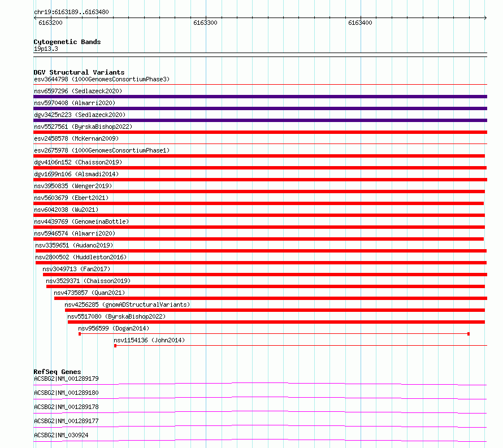
Task: Select the nsv5603679 (Ebert2021) variant
Action: pyautogui.click(x=71, y=198)
